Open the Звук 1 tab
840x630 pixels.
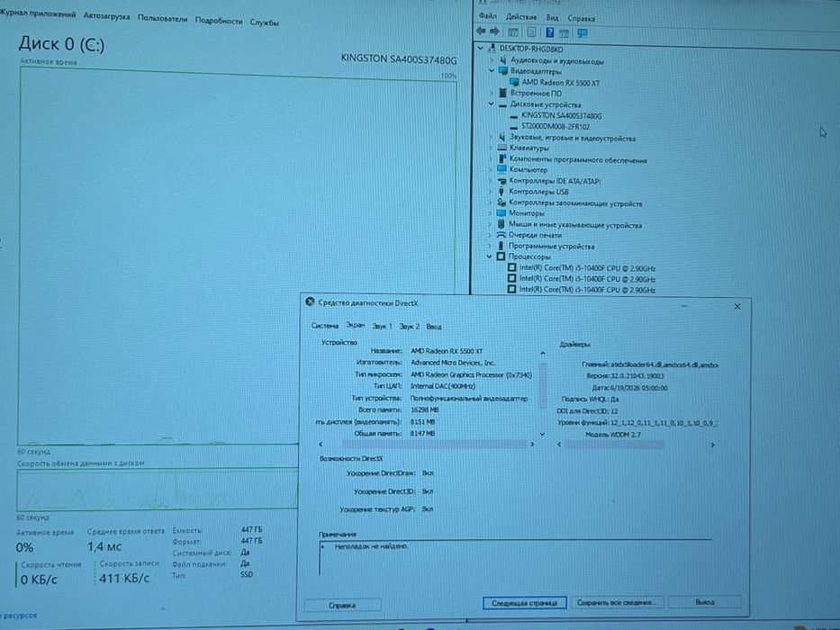382,326
